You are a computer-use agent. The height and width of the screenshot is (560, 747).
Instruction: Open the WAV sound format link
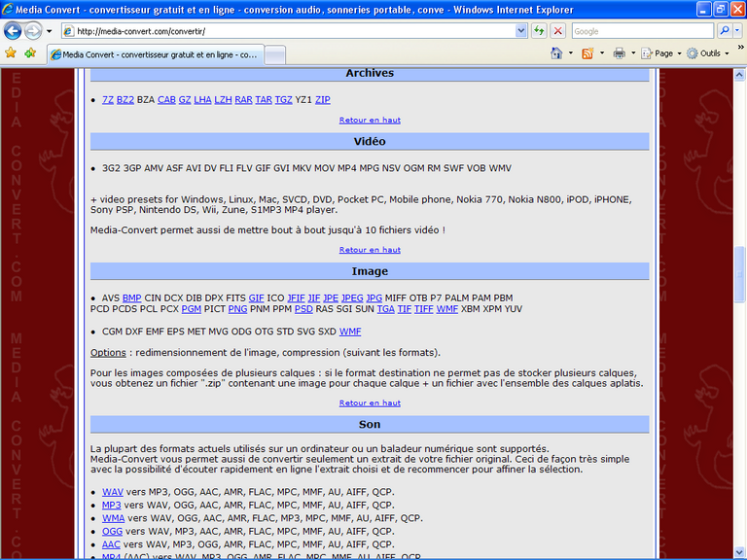tap(113, 492)
